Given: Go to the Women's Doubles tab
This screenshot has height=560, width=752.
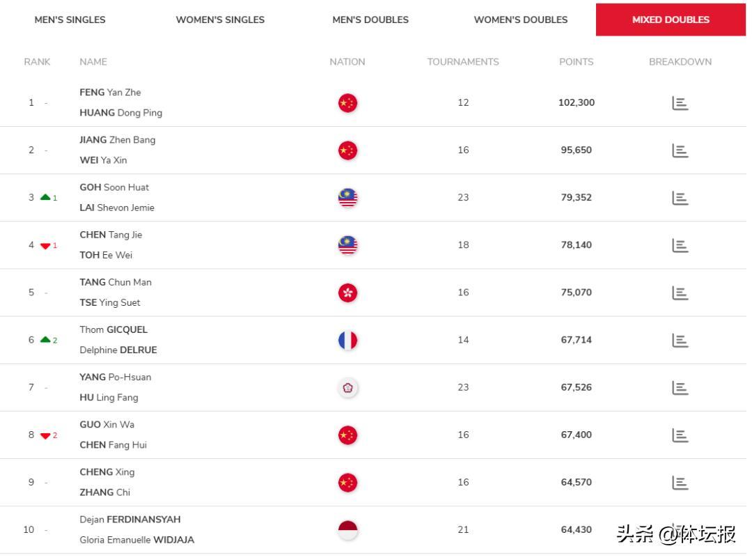Looking at the screenshot, I should (x=521, y=20).
